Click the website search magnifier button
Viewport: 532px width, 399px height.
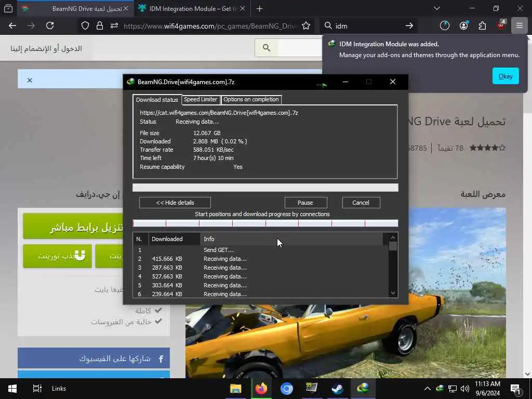267,48
